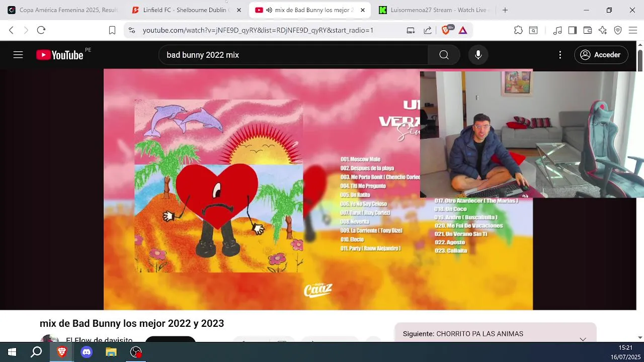Select the YouTube URL in the address bar

click(258, 30)
